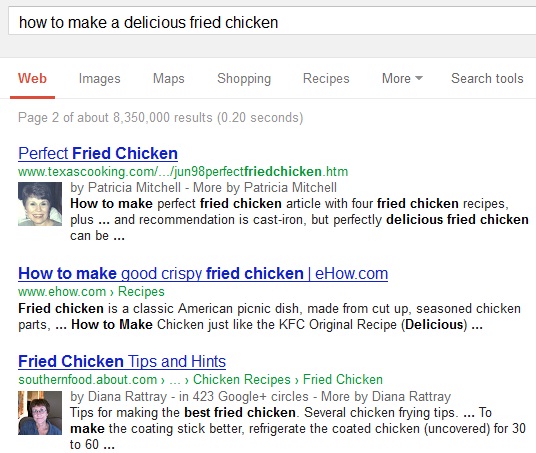Select the active Web tab
536x453 pixels.
point(32,78)
